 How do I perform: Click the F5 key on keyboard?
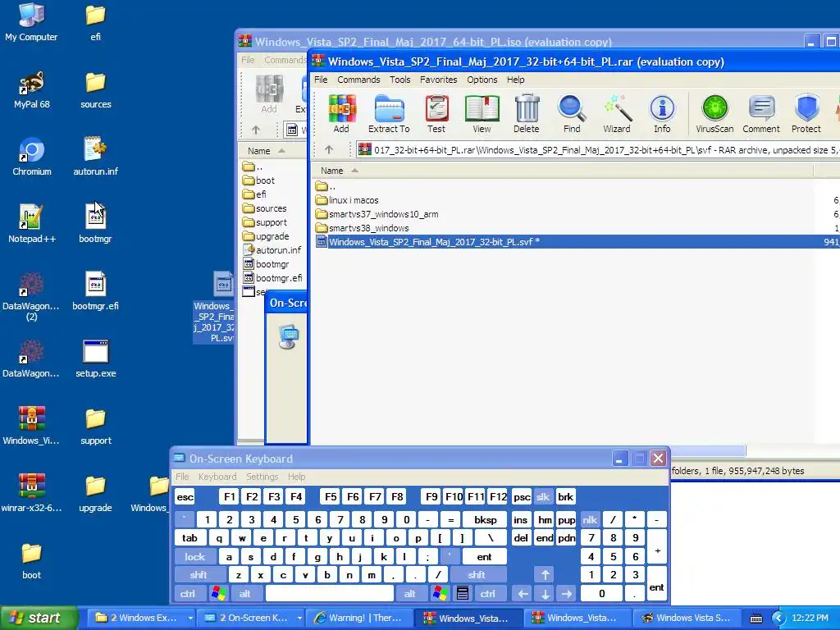pyautogui.click(x=331, y=496)
